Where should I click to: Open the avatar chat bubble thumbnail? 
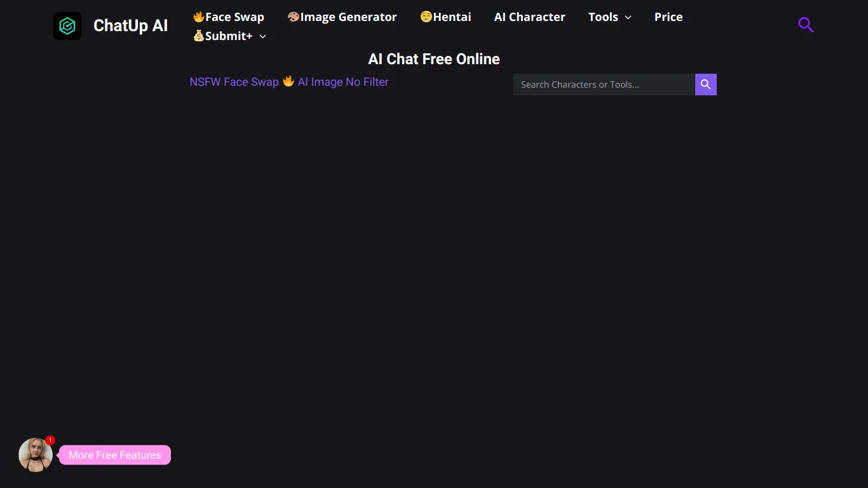[x=36, y=455]
